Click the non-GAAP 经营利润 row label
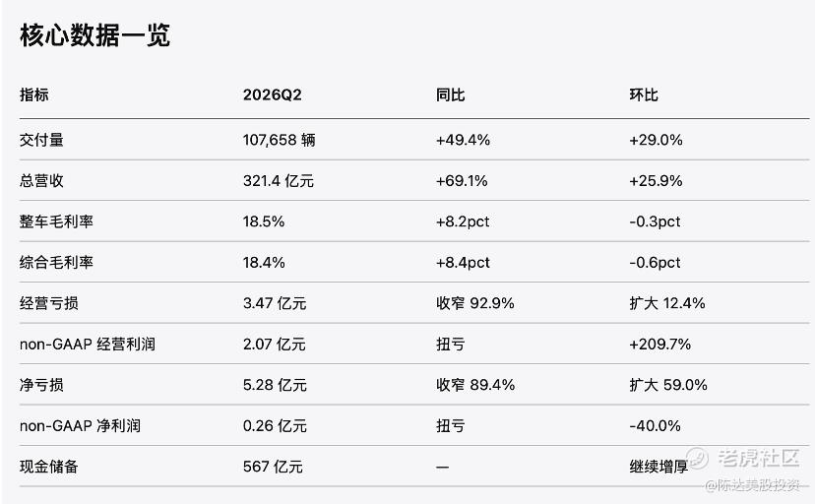 (x=88, y=344)
